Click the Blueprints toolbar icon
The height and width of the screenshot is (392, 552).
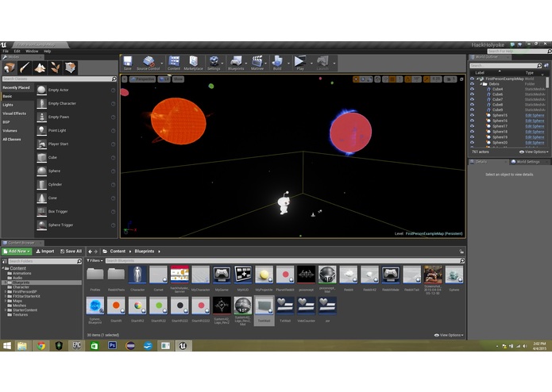[x=236, y=62]
